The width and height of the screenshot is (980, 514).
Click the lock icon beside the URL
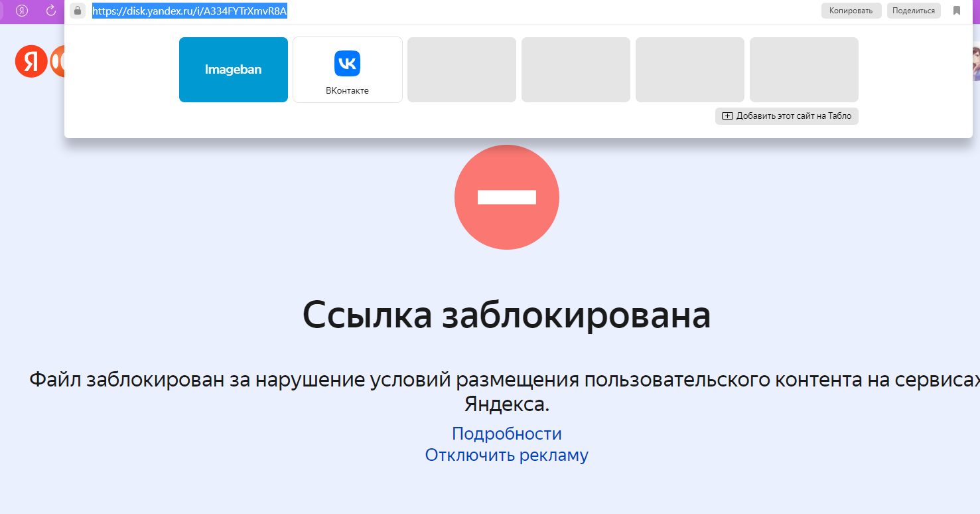click(78, 11)
